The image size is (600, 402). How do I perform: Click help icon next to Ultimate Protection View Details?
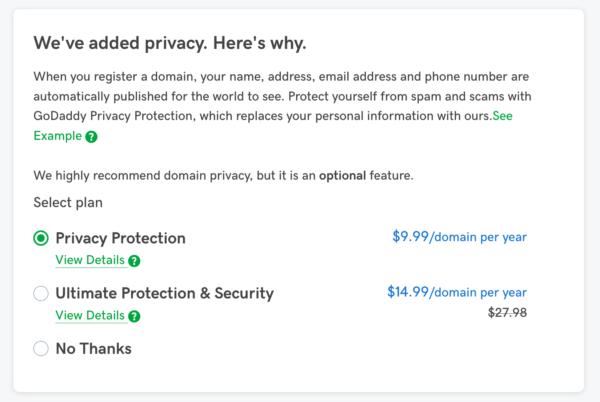click(x=134, y=316)
